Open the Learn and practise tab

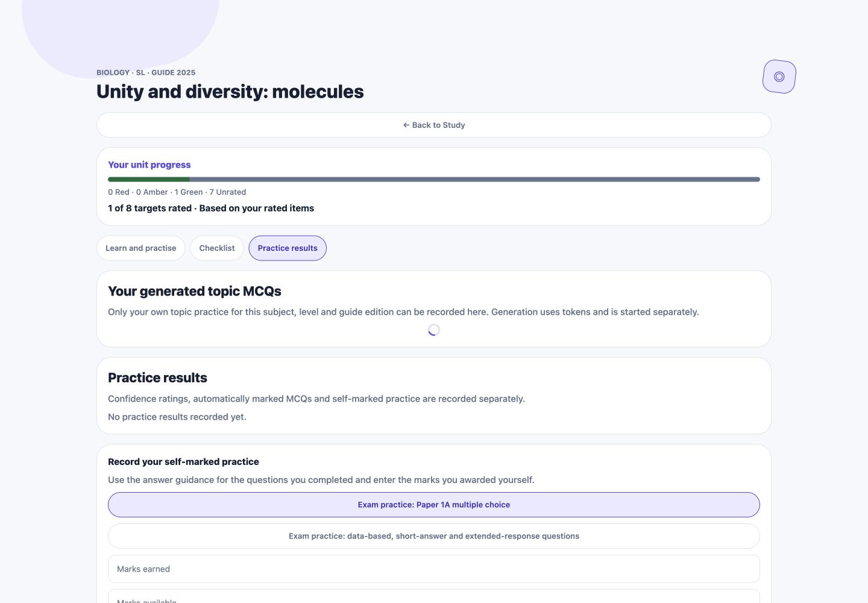point(141,248)
